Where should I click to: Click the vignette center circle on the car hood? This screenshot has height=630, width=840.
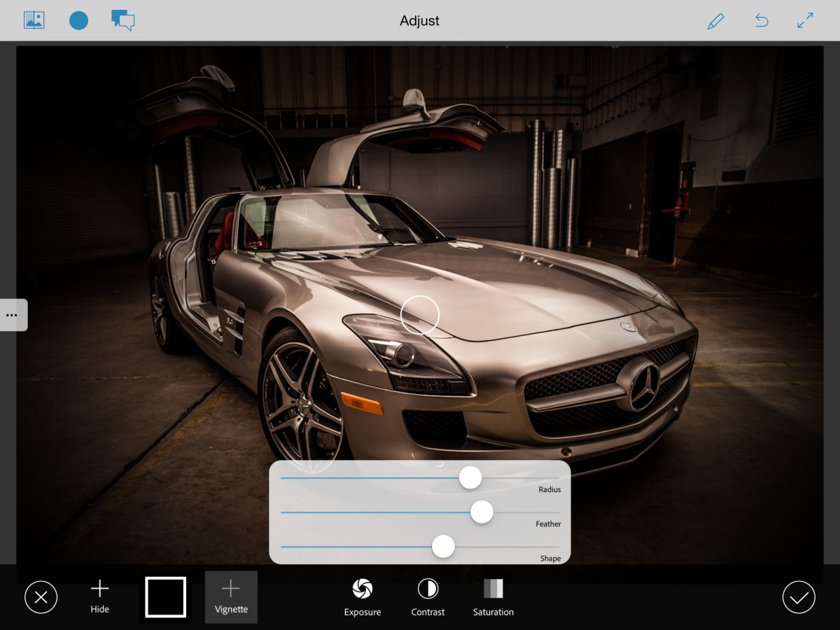pos(421,315)
